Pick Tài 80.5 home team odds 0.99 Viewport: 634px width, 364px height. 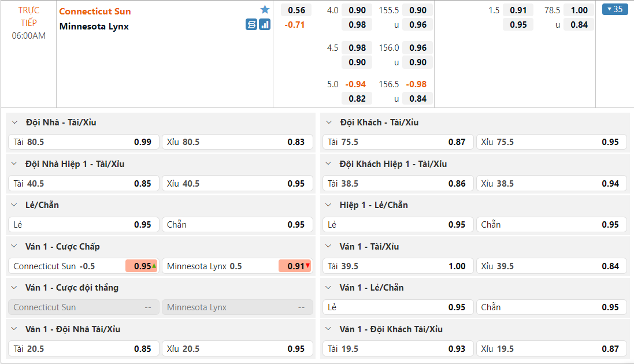83,142
